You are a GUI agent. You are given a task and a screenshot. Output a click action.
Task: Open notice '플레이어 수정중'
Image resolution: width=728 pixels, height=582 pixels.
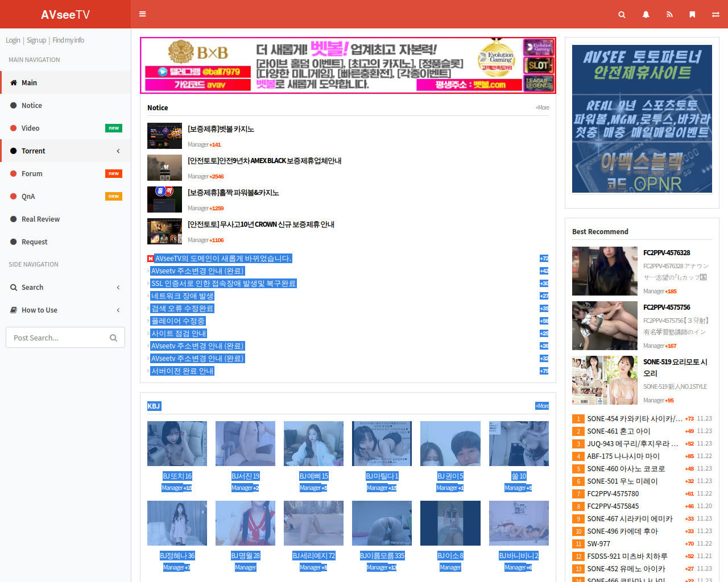click(x=178, y=321)
